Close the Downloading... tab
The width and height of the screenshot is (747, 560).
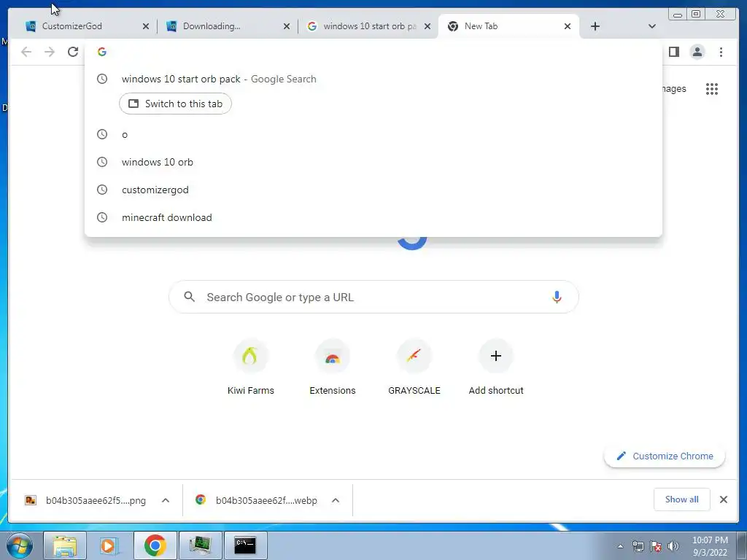(x=286, y=26)
